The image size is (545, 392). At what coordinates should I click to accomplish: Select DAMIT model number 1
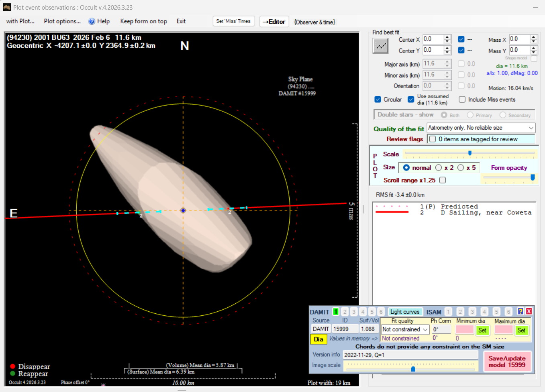(336, 312)
